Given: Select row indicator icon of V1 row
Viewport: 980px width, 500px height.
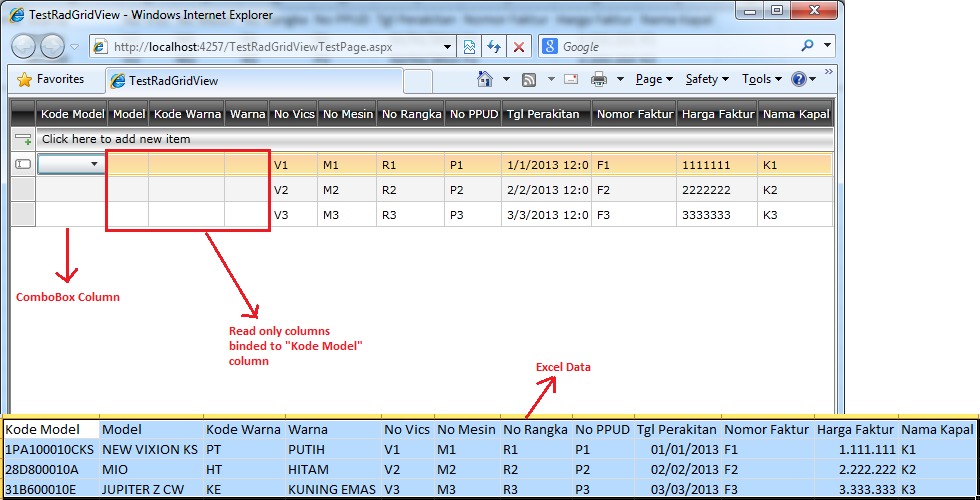Looking at the screenshot, I should click(23, 164).
